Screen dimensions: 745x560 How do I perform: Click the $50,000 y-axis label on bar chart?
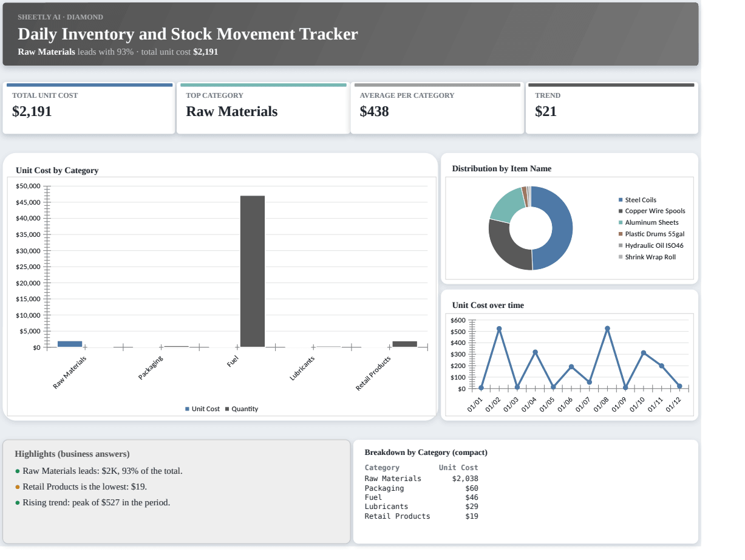click(x=28, y=186)
